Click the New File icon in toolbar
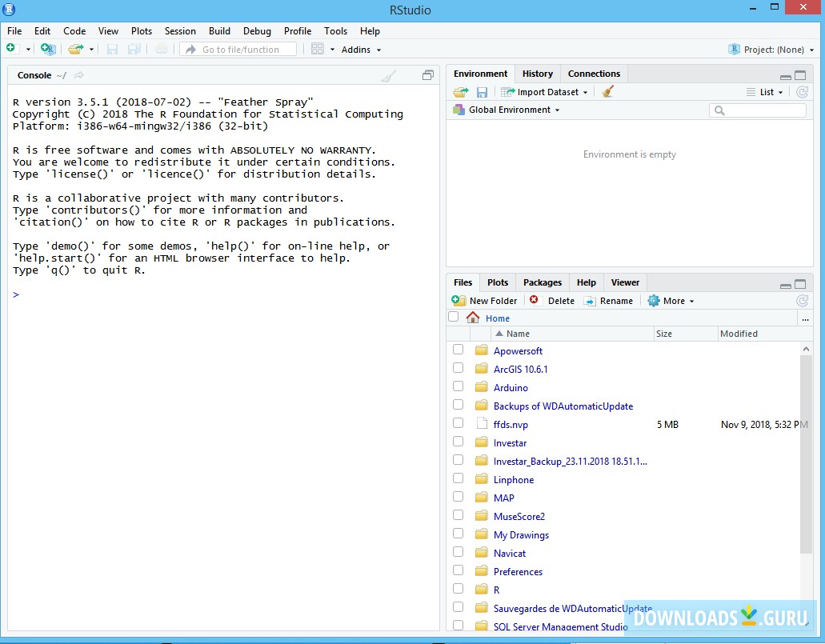 click(12, 49)
